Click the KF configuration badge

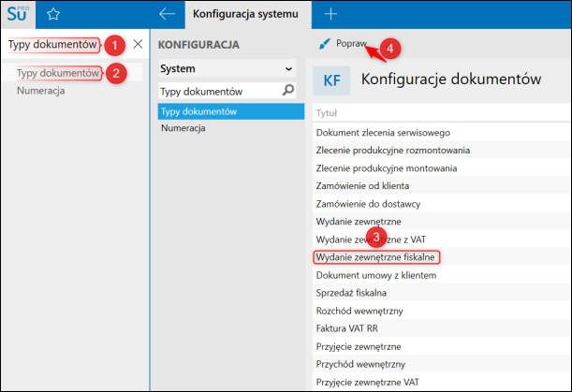tap(331, 80)
